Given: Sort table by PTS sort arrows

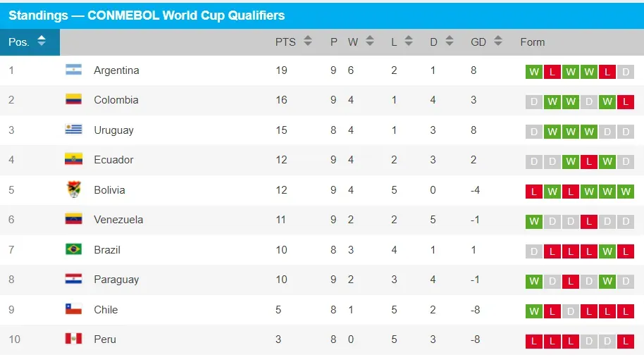Looking at the screenshot, I should (x=308, y=41).
